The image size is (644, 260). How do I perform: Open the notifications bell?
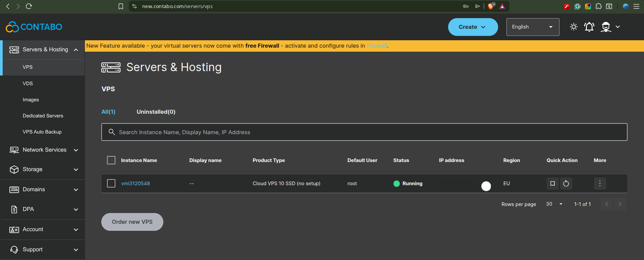click(589, 27)
